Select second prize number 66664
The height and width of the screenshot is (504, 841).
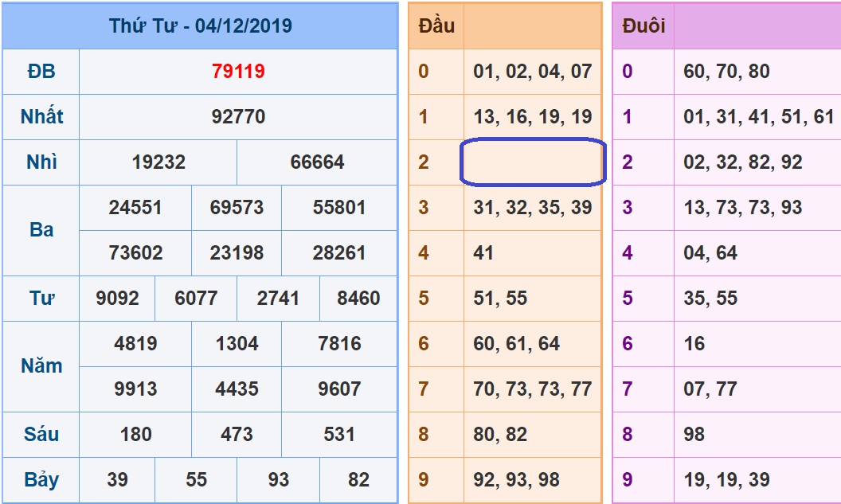point(317,162)
